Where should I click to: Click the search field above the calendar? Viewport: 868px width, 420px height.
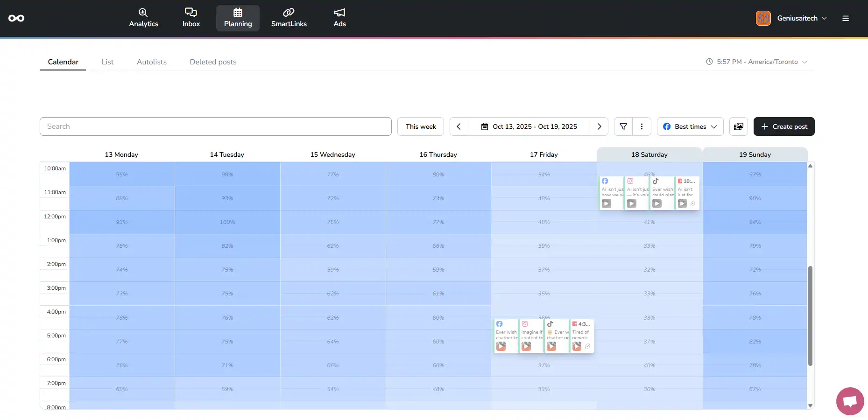215,126
